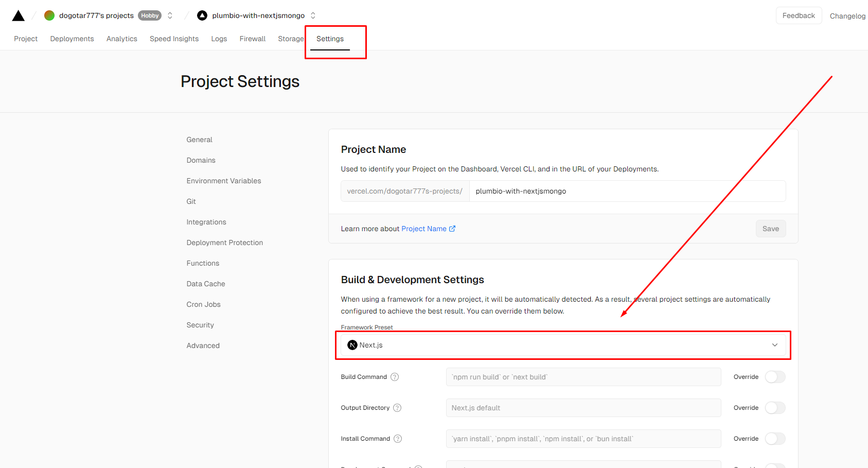
Task: Focus the project name input field
Action: point(627,191)
